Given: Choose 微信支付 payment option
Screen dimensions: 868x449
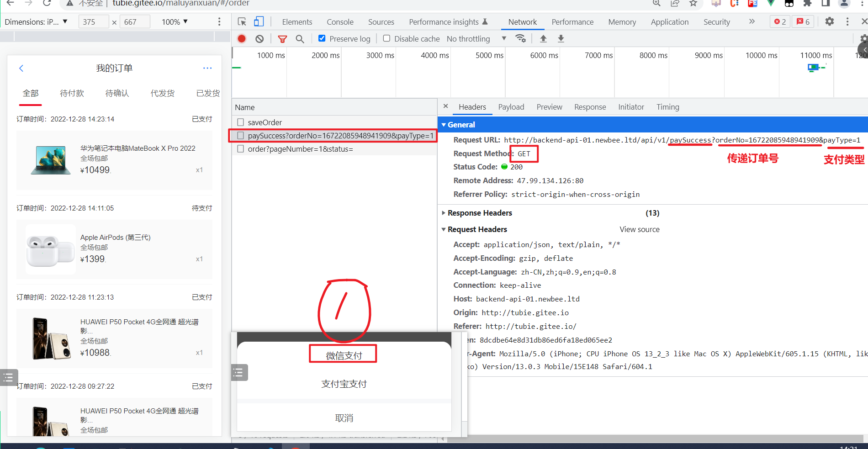Looking at the screenshot, I should click(344, 355).
